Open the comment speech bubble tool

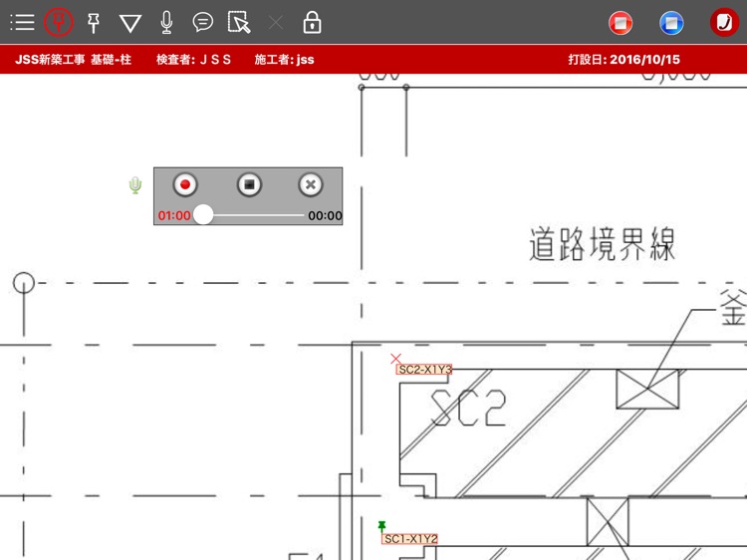pyautogui.click(x=202, y=22)
